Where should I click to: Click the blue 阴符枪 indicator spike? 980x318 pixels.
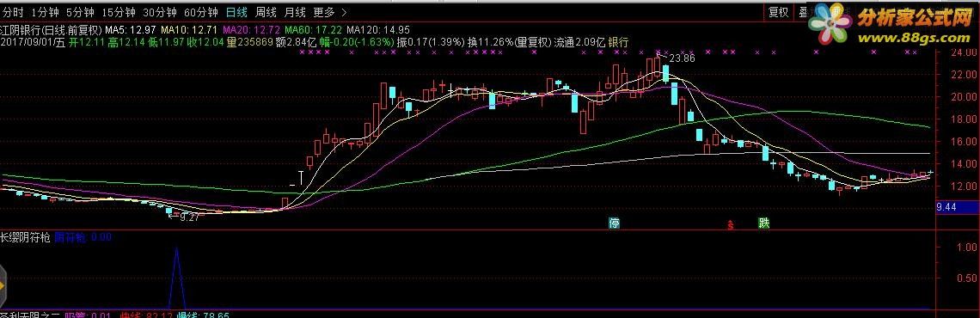point(176,278)
